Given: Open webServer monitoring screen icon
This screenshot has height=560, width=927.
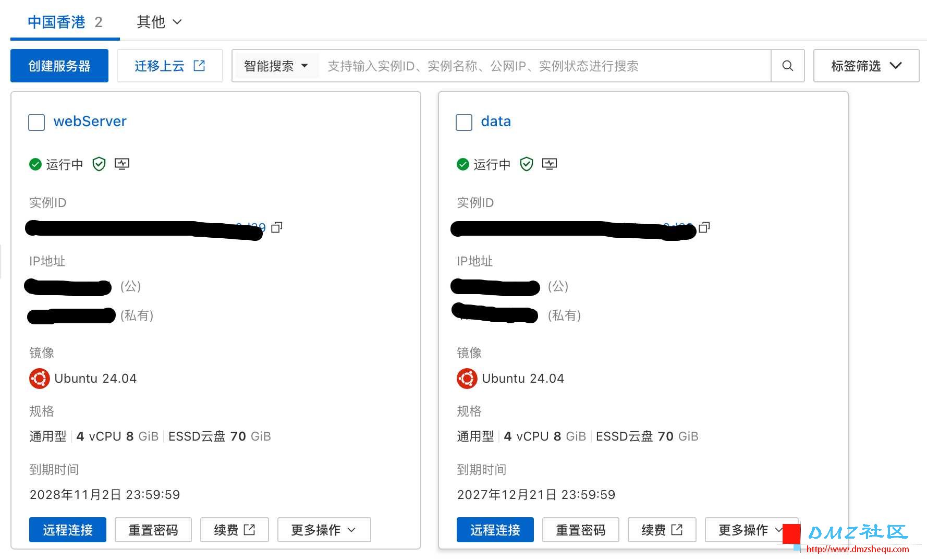Looking at the screenshot, I should [x=122, y=164].
